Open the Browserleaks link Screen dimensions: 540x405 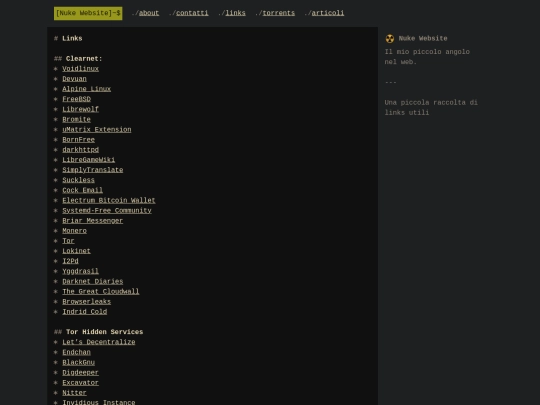click(x=86, y=302)
